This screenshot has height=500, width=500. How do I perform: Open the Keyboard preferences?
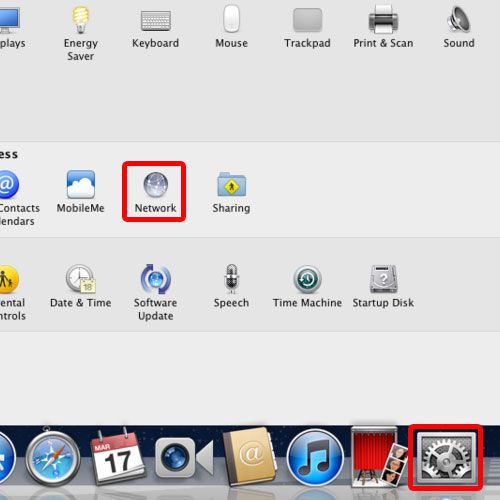pyautogui.click(x=156, y=28)
